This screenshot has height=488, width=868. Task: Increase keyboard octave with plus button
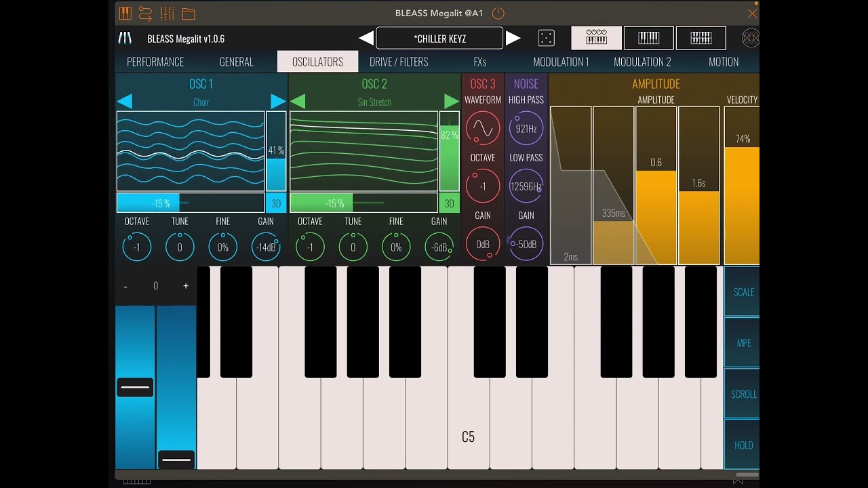[186, 286]
